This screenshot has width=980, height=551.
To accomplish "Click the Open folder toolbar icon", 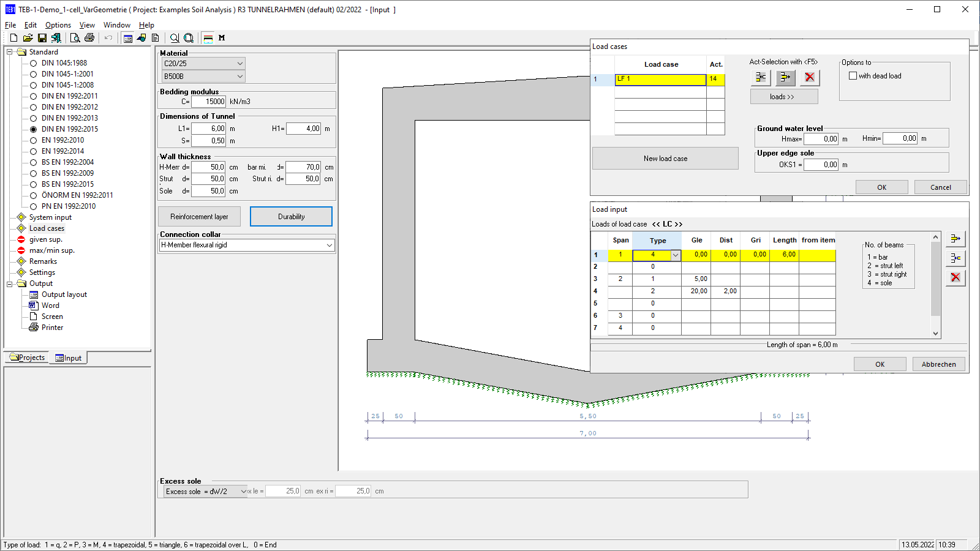I will click(x=28, y=38).
